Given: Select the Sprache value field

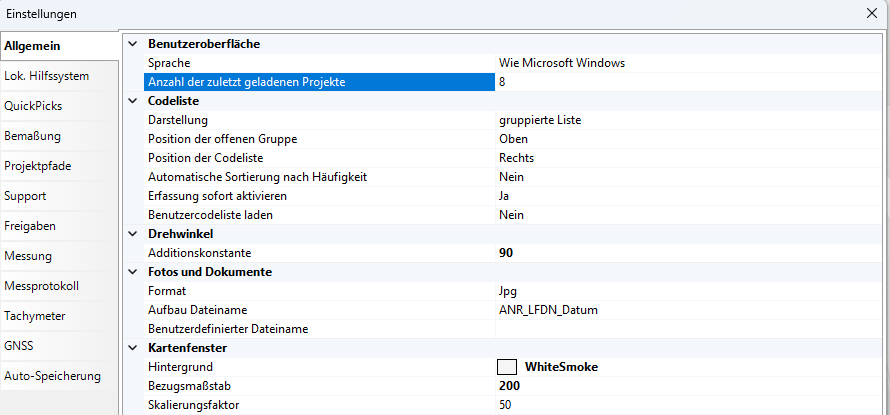Looking at the screenshot, I should click(690, 63).
